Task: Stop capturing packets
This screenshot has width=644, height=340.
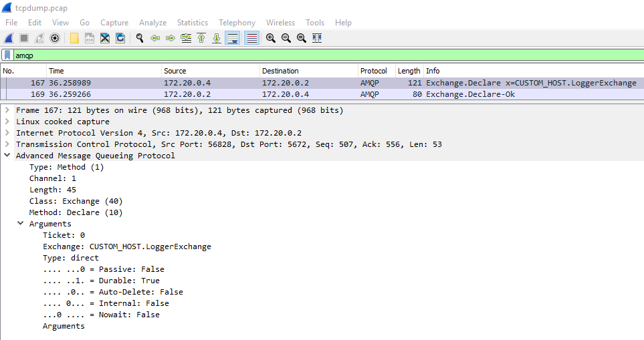Action: pos(24,38)
